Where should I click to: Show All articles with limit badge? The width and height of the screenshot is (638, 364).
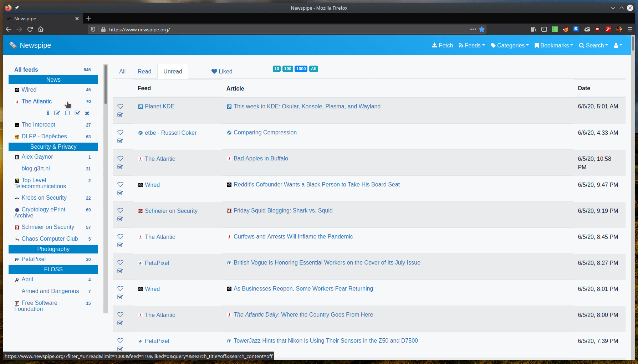(313, 69)
